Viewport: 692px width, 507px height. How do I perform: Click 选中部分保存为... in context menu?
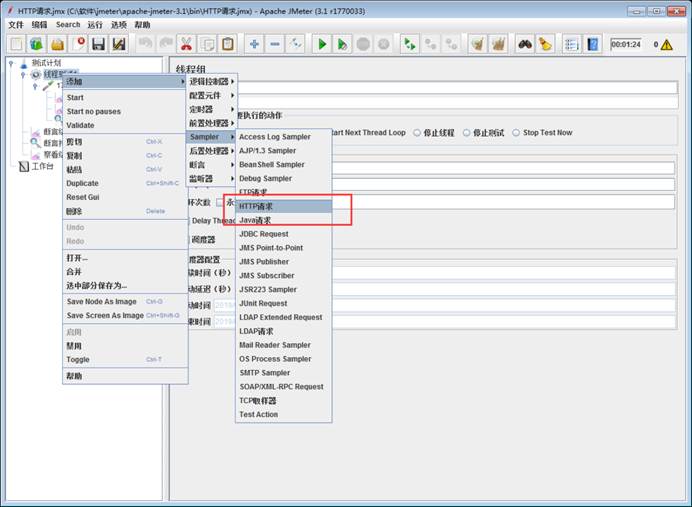pyautogui.click(x=124, y=285)
